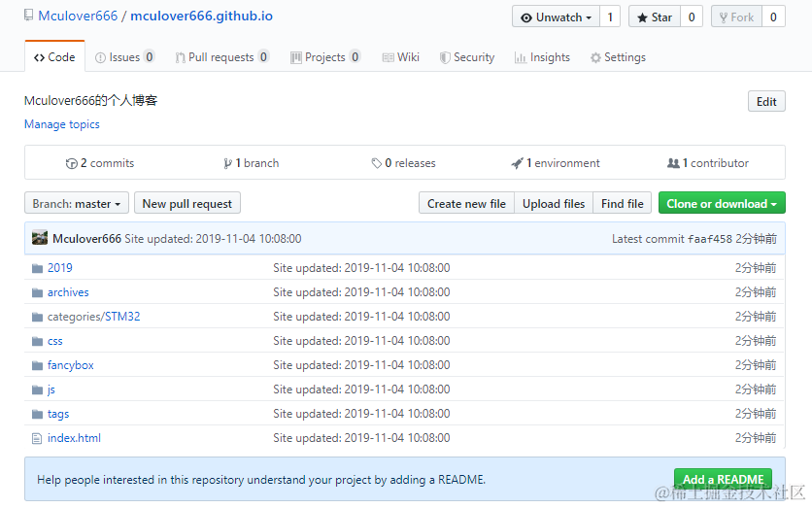This screenshot has width=812, height=508.
Task: Open the Branch: master dropdown
Action: 76,203
